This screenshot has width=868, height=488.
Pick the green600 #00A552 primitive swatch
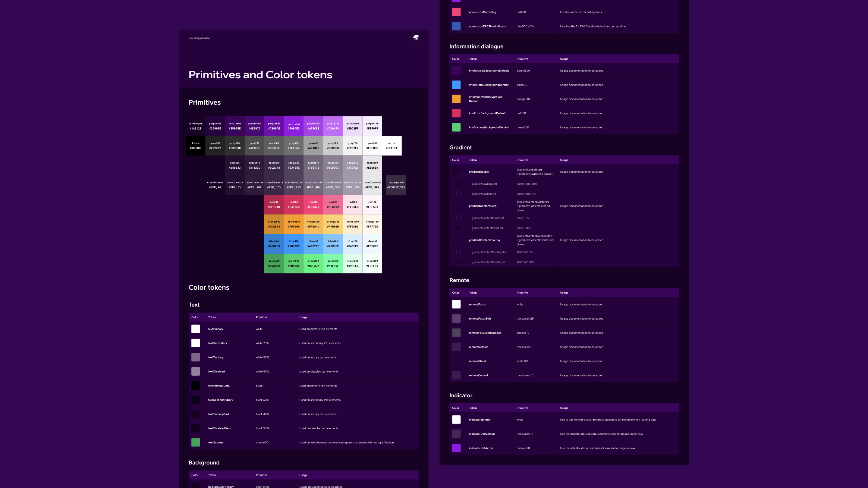pyautogui.click(x=274, y=263)
